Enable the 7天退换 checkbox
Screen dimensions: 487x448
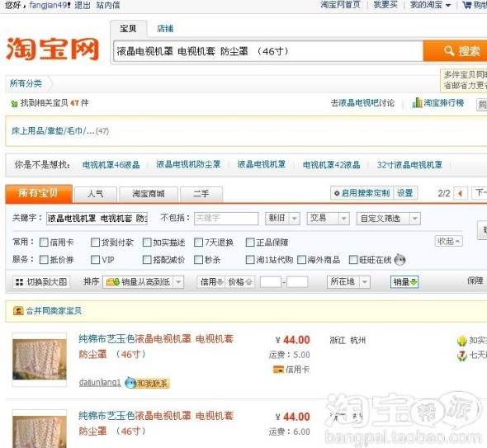click(x=198, y=243)
